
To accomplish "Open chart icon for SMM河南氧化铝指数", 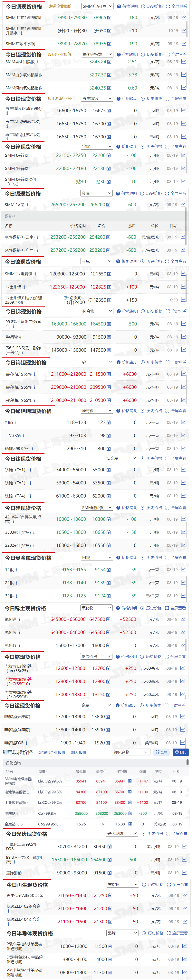I will pyautogui.click(x=184, y=88).
